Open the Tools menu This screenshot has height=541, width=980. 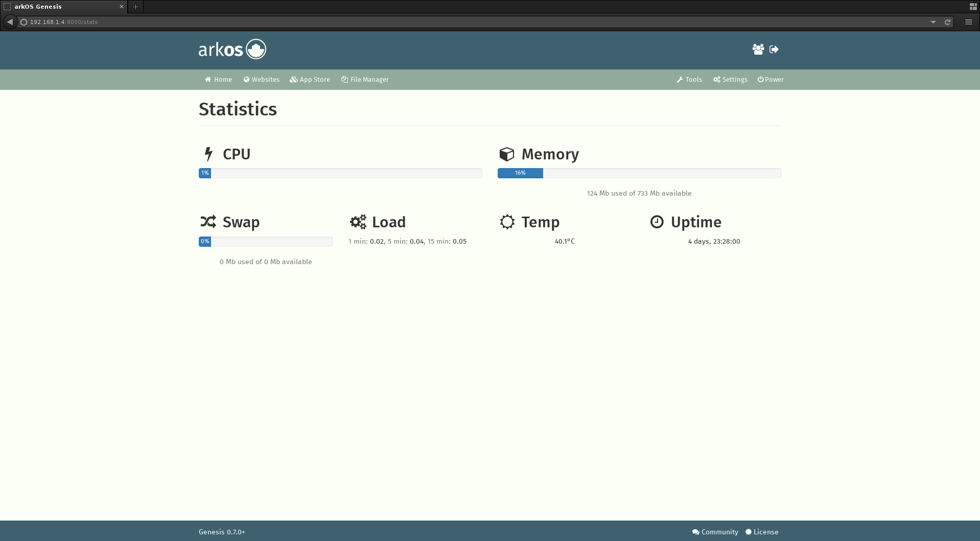click(x=689, y=80)
